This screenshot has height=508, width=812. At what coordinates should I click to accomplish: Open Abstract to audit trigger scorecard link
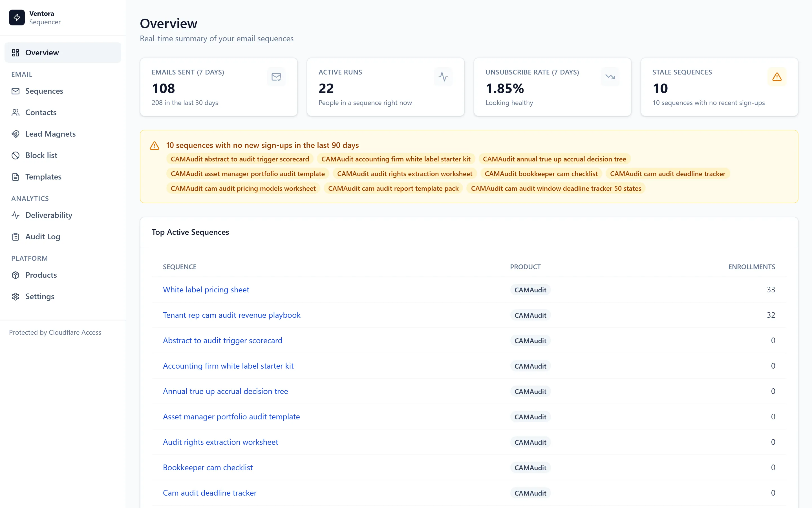coord(222,340)
